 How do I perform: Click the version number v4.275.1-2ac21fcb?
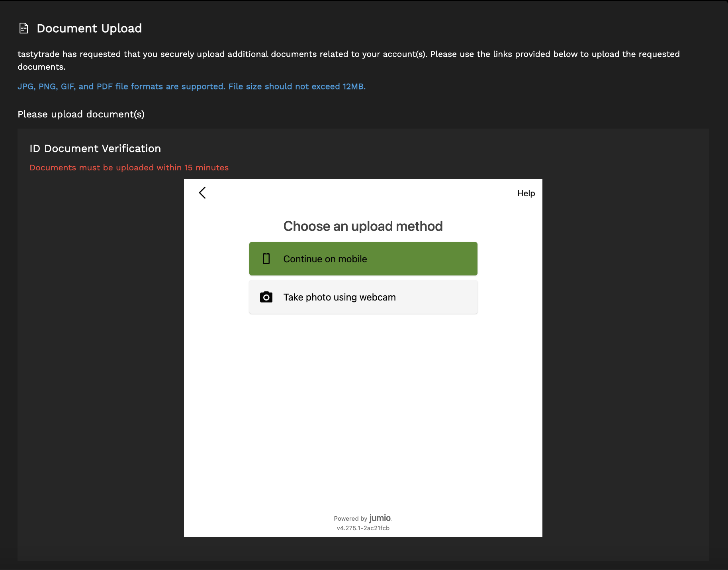pyautogui.click(x=363, y=528)
